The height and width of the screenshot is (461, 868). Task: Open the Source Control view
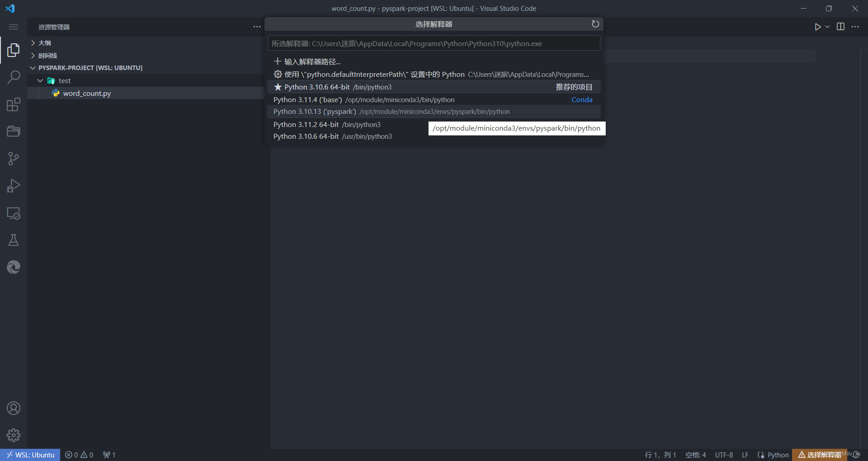[x=13, y=158]
